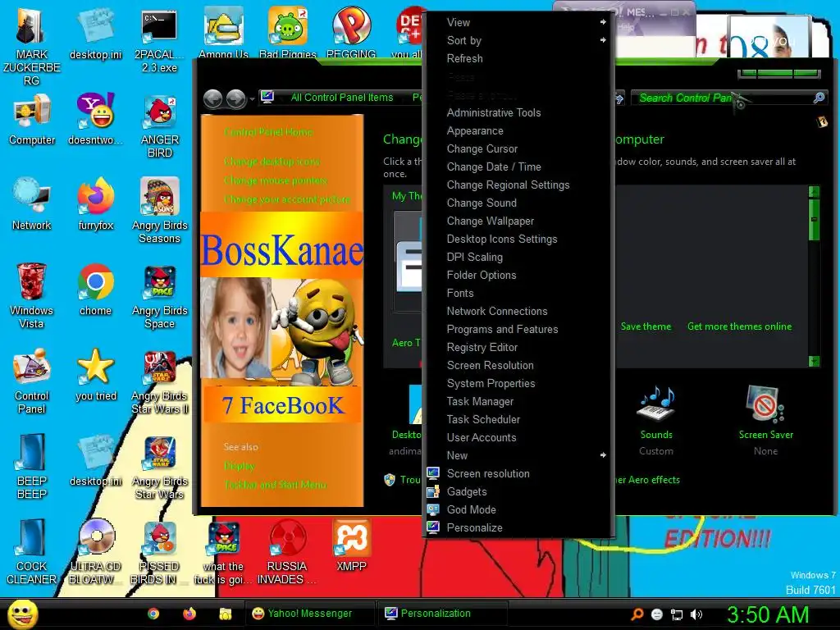Click the Save theme link

click(646, 326)
